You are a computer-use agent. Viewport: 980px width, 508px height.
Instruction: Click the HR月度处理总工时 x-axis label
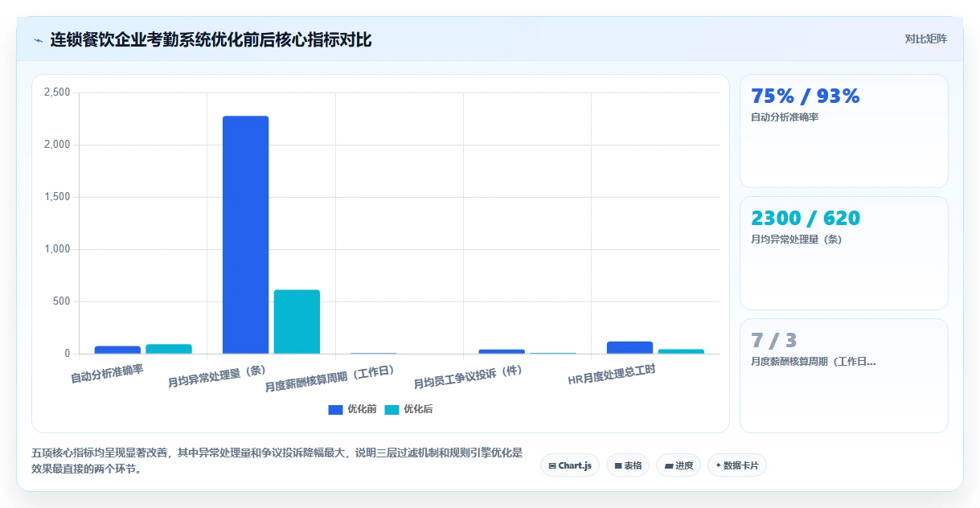pos(612,375)
